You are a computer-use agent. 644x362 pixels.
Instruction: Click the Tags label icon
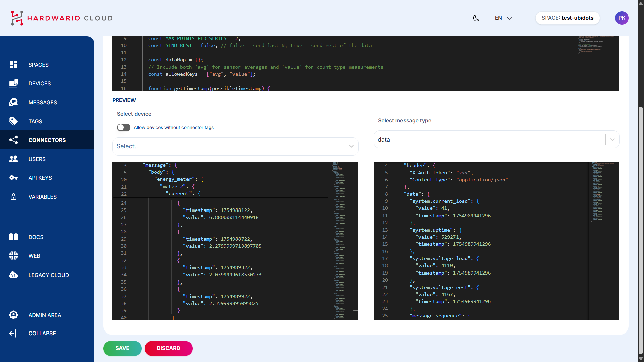pyautogui.click(x=13, y=121)
